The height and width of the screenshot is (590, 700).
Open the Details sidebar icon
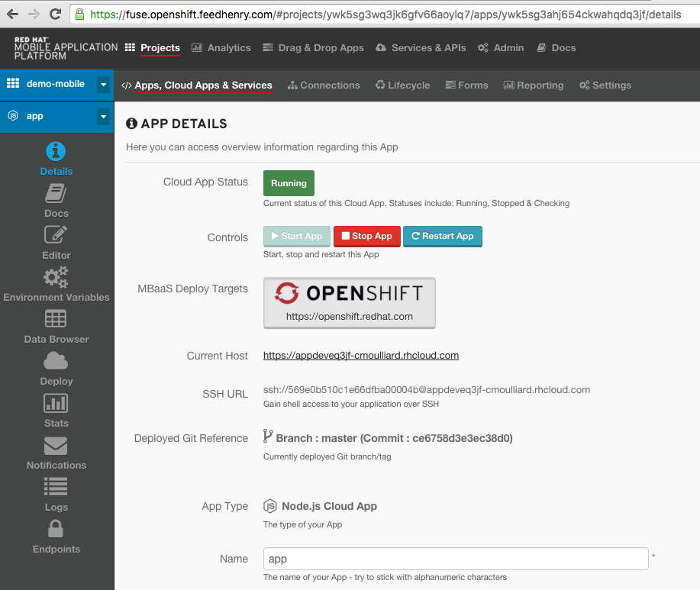[56, 152]
